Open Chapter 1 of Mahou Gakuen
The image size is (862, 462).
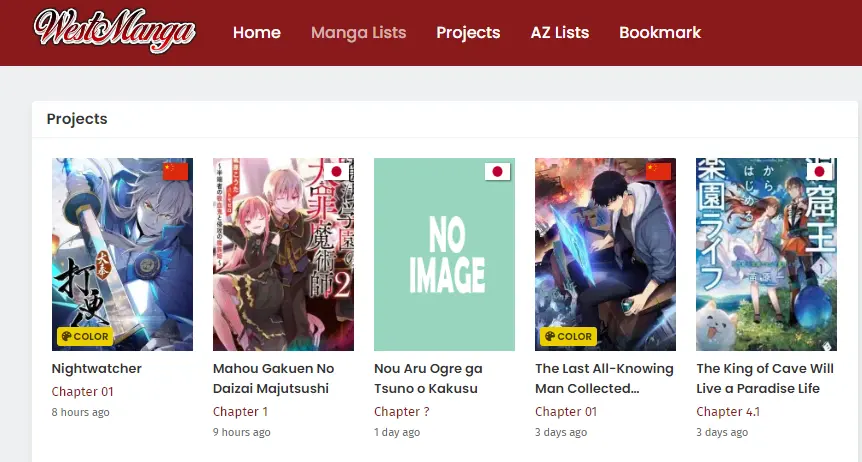tap(240, 411)
